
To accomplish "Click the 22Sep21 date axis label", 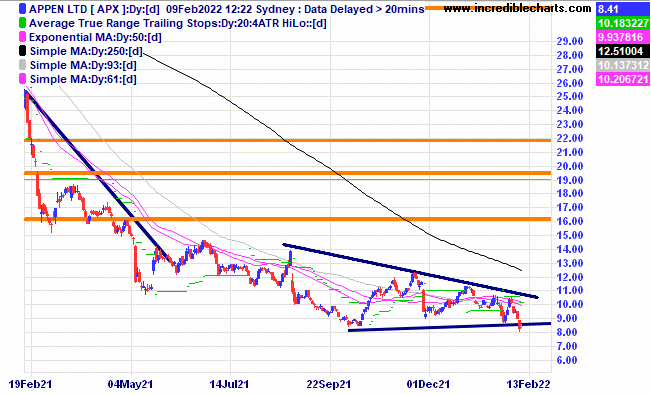I will 329,384.
